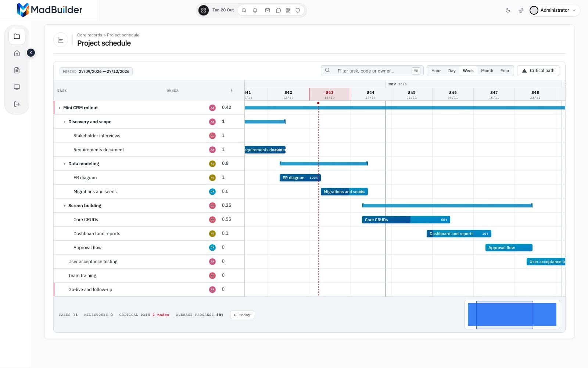588x368 pixels.
Task: Open notifications bell in the top bar
Action: click(255, 10)
